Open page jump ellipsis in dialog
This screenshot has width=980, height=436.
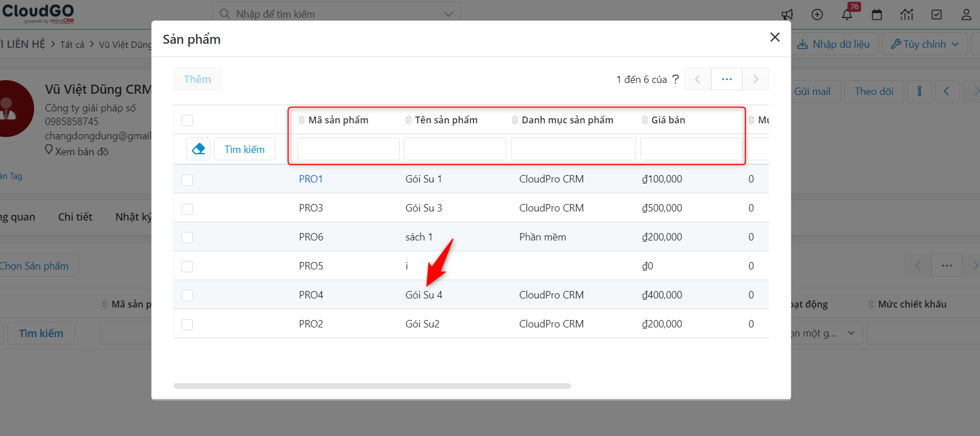pos(726,79)
